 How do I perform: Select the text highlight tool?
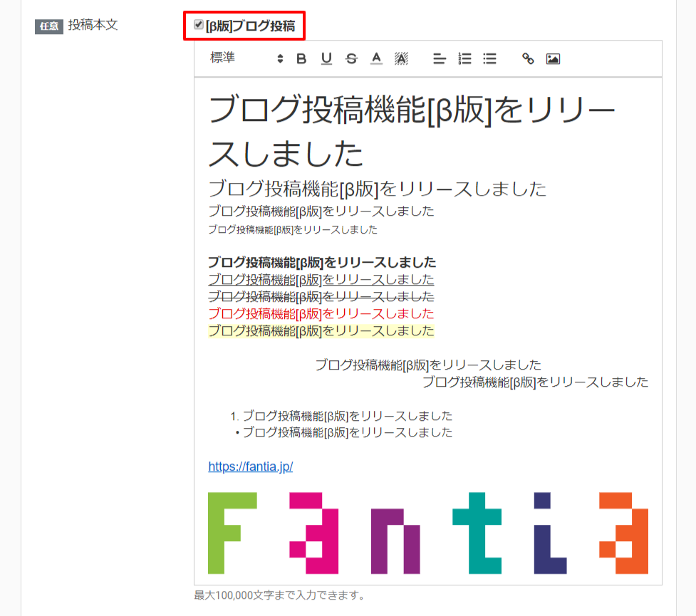coord(400,59)
